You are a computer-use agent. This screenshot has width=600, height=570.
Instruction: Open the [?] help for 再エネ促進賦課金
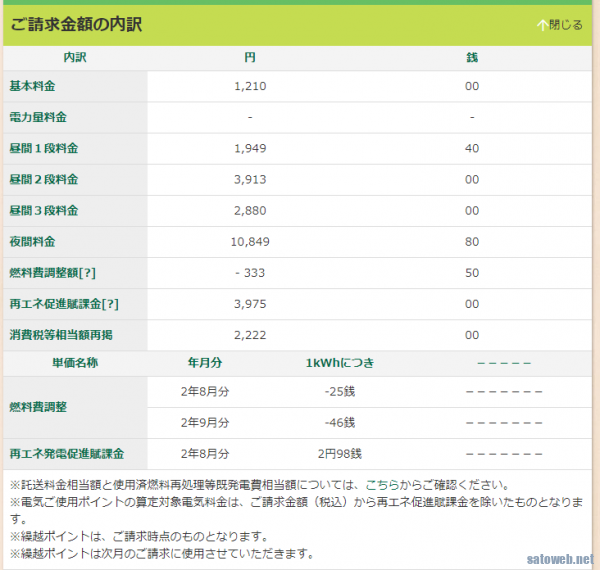tap(109, 304)
